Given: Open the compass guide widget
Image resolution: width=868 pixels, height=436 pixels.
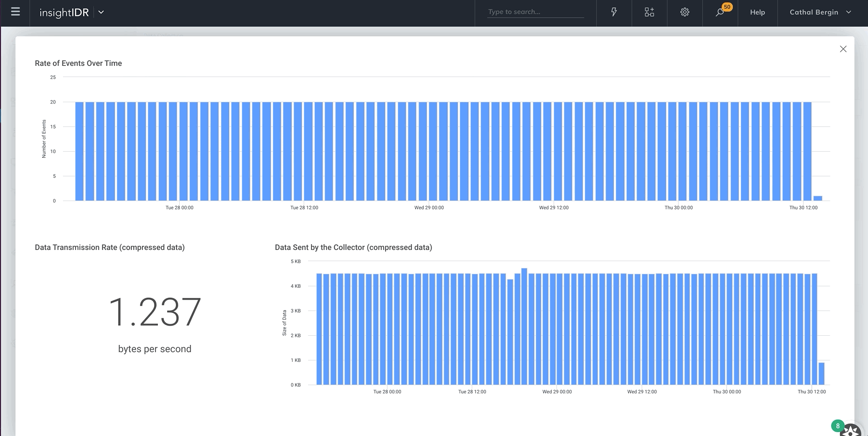Looking at the screenshot, I should click(x=851, y=431).
